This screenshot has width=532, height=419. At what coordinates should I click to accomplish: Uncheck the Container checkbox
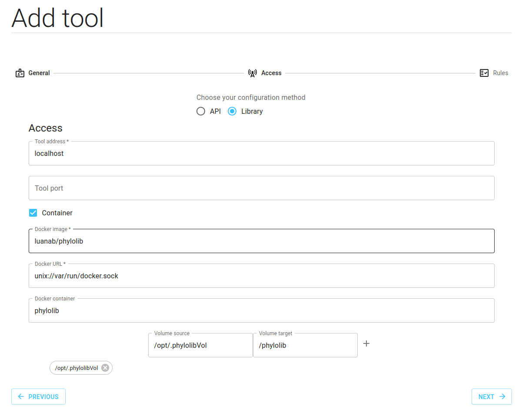point(33,213)
